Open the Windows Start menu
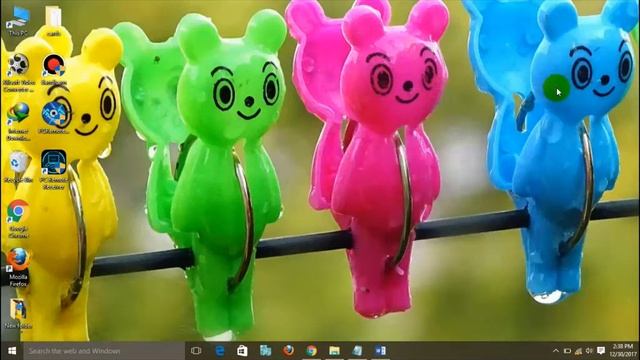Viewport: 640px width, 360px height. click(12, 351)
